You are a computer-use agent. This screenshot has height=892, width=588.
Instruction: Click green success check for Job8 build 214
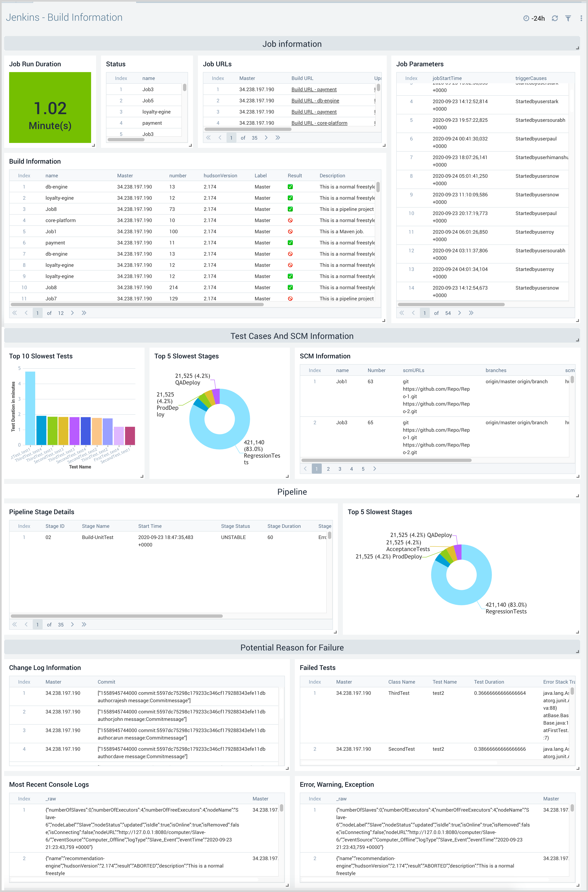click(290, 288)
